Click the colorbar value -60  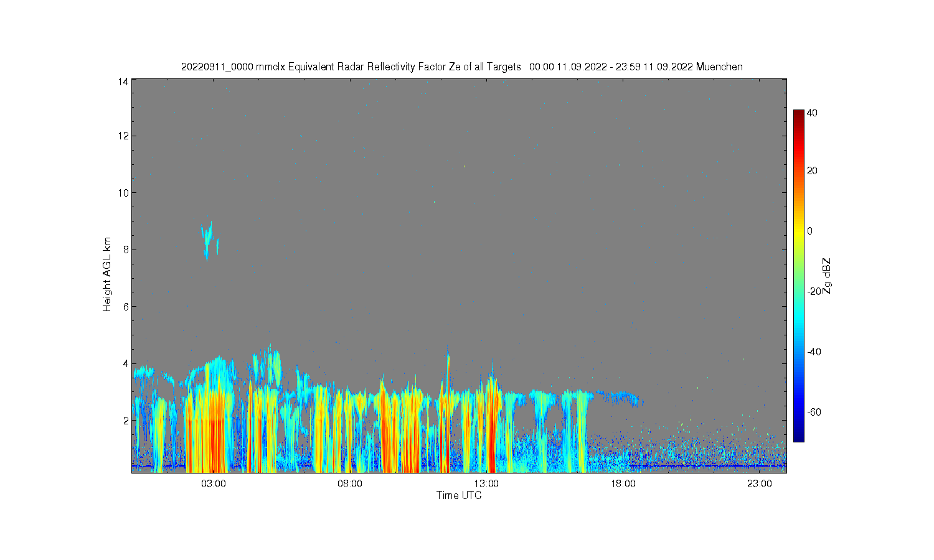point(814,412)
